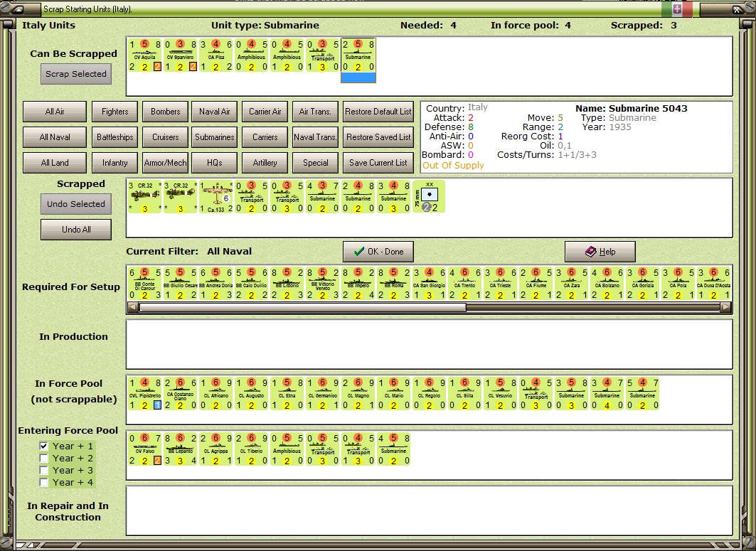This screenshot has width=756, height=551.
Task: Enable the Year + 4 checkbox
Action: pos(44,482)
